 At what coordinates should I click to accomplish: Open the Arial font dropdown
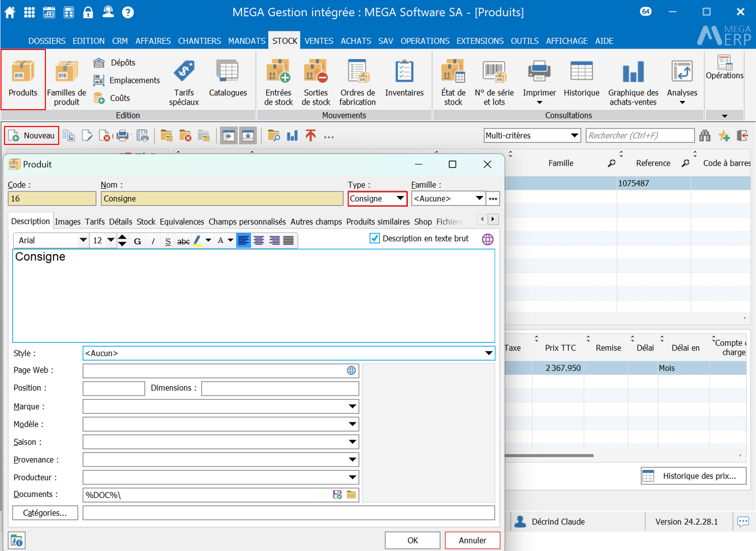(x=83, y=240)
